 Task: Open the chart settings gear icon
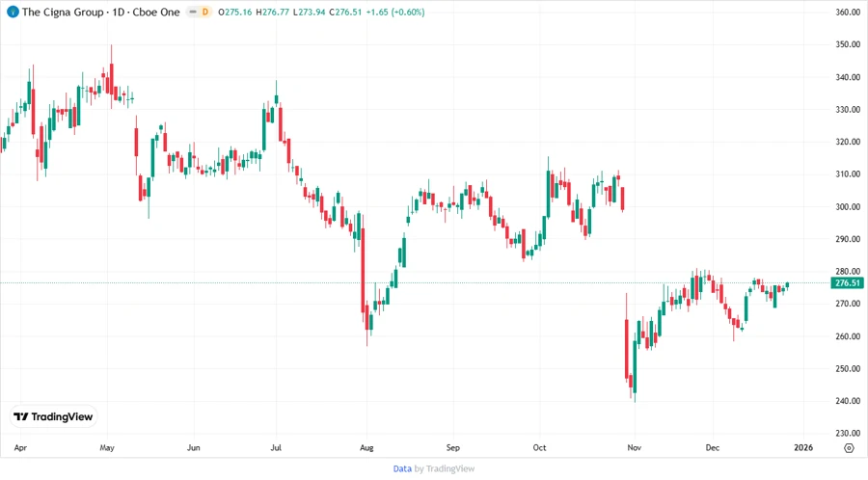pyautogui.click(x=849, y=448)
